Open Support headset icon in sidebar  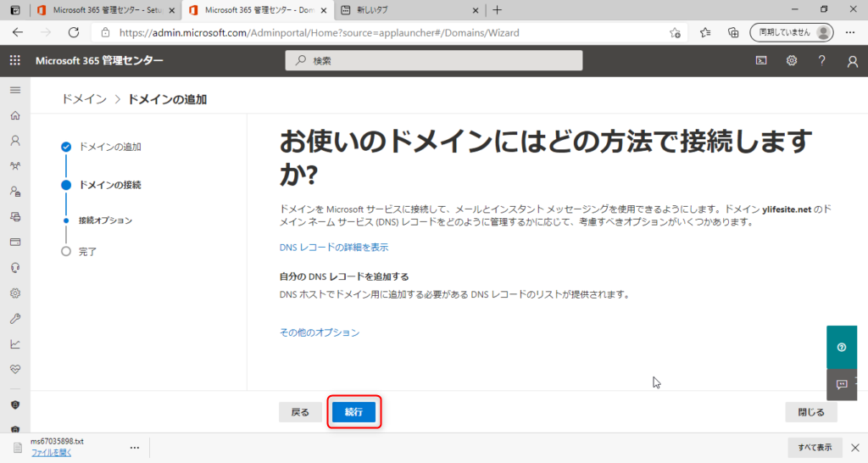pyautogui.click(x=15, y=268)
